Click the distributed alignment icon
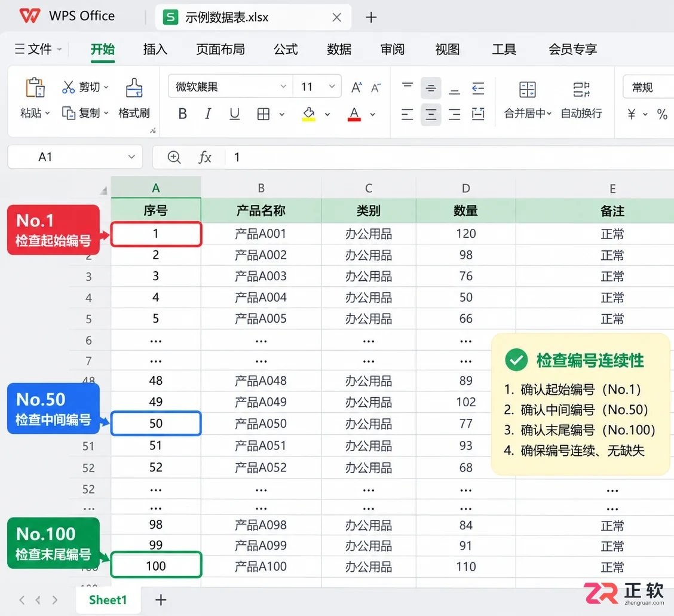 tap(478, 114)
